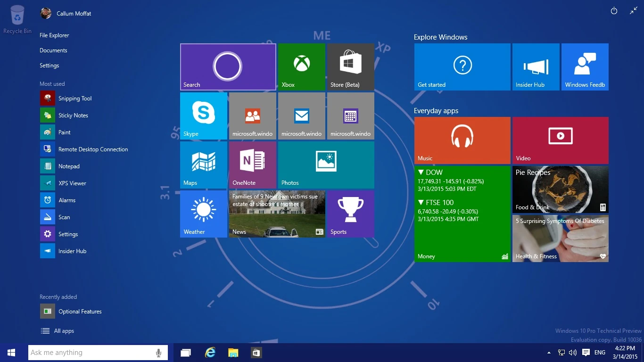Open the Music tile
This screenshot has width=644, height=362.
pos(462,140)
